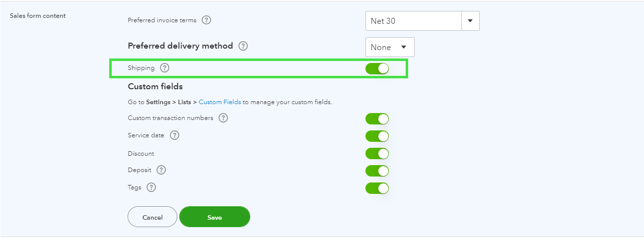The width and height of the screenshot is (644, 238).
Task: Disable the Shipping toggle
Action: pos(377,68)
